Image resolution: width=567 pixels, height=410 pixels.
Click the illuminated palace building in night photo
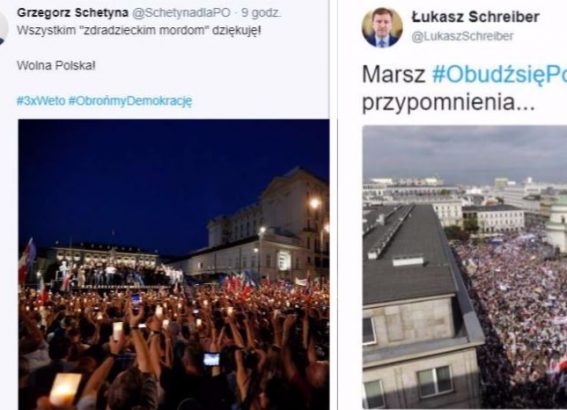[x=105, y=255]
